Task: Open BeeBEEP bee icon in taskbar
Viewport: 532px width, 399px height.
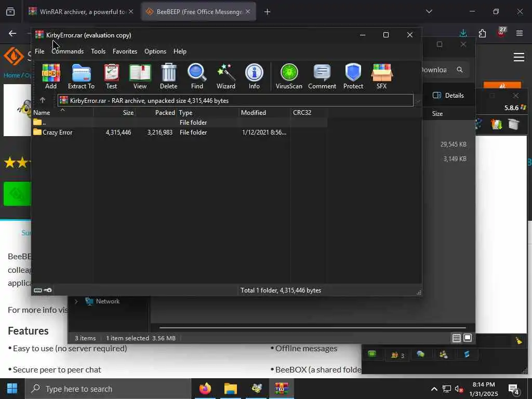Action: coord(257,389)
